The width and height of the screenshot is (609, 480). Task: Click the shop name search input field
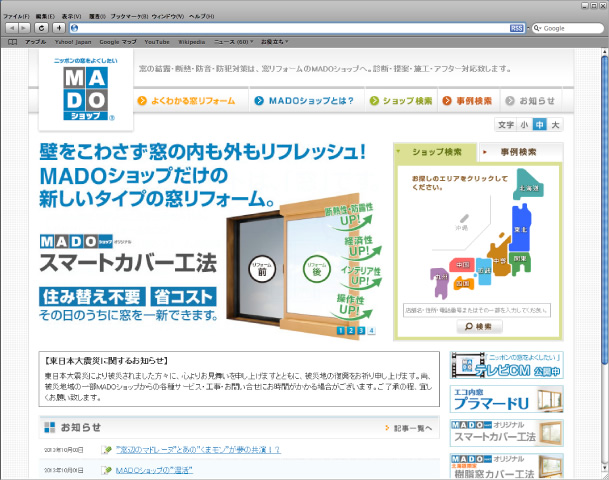[477, 310]
